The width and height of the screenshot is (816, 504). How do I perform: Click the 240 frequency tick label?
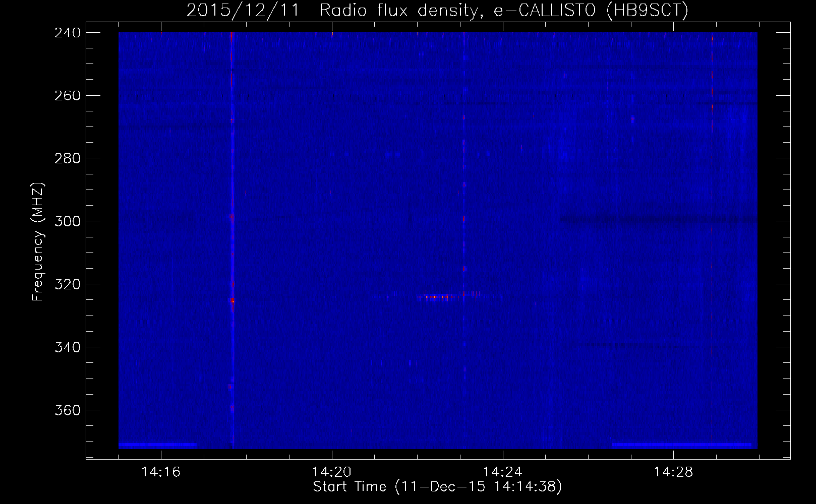[67, 33]
